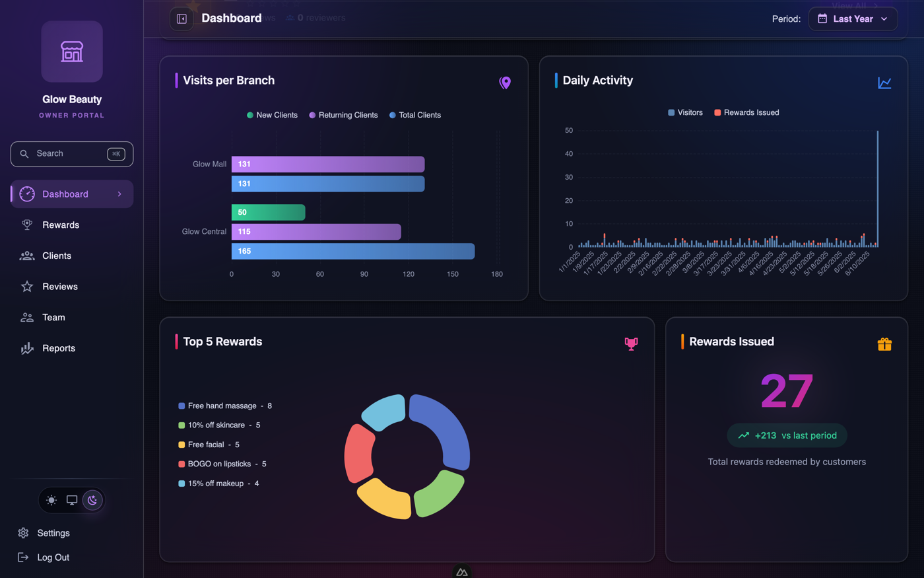Click the trophy icon in Top 5 Rewards
The image size is (924, 578).
coord(631,343)
